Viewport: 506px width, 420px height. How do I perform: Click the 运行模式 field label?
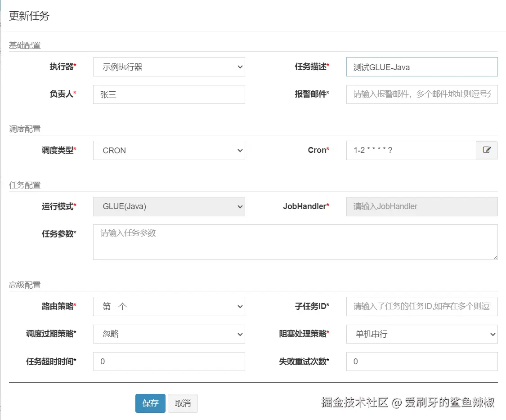tap(59, 206)
